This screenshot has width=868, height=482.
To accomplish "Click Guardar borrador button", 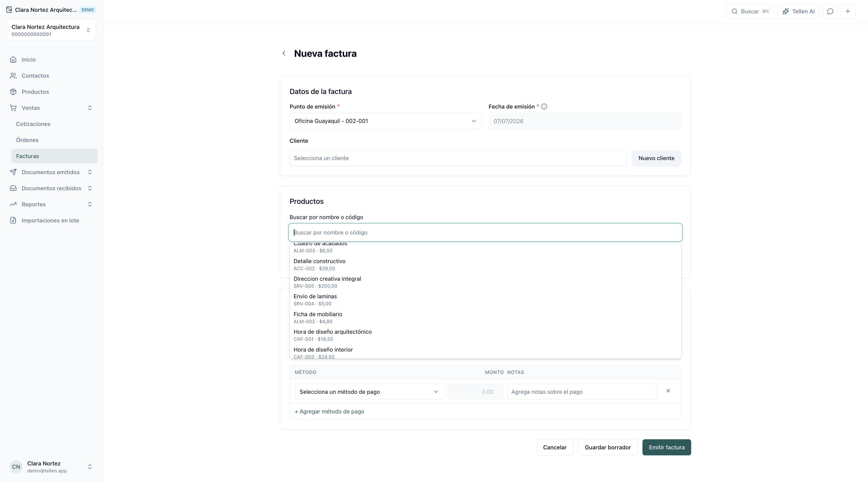I will (x=608, y=447).
